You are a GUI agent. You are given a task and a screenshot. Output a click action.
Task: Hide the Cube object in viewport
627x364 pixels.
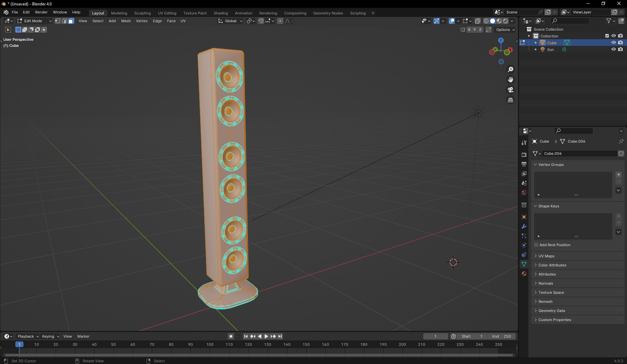point(614,43)
